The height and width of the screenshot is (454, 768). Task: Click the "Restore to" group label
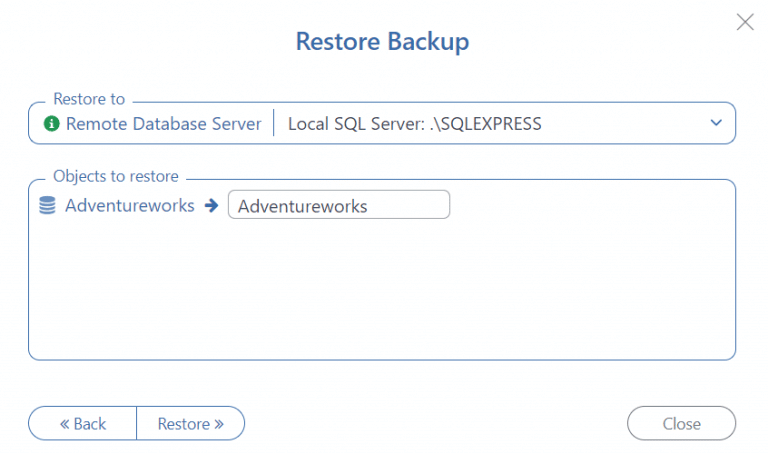(x=89, y=99)
